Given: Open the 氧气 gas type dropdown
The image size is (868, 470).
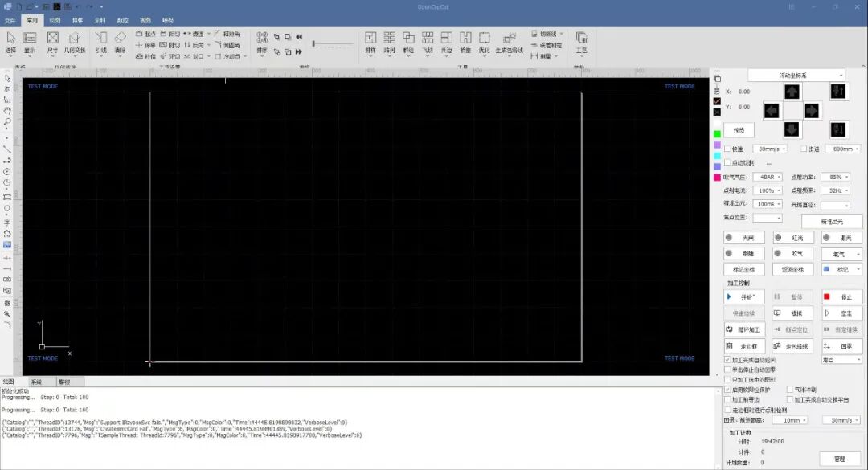Looking at the screenshot, I should (x=841, y=254).
